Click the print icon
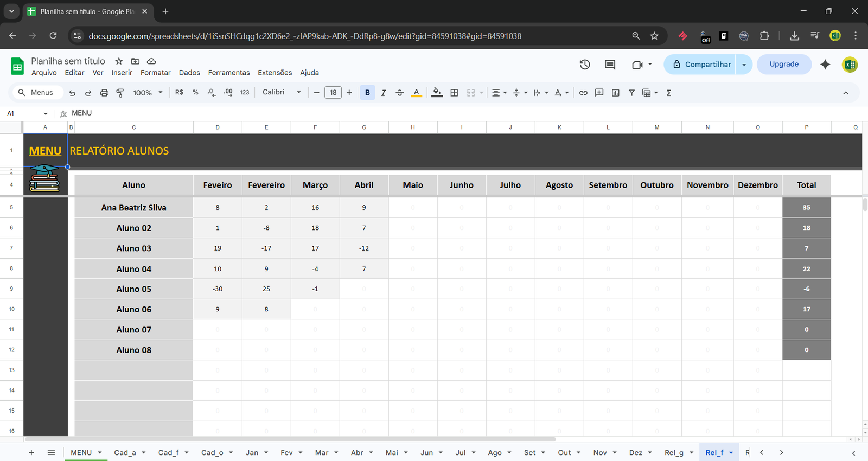 [104, 93]
